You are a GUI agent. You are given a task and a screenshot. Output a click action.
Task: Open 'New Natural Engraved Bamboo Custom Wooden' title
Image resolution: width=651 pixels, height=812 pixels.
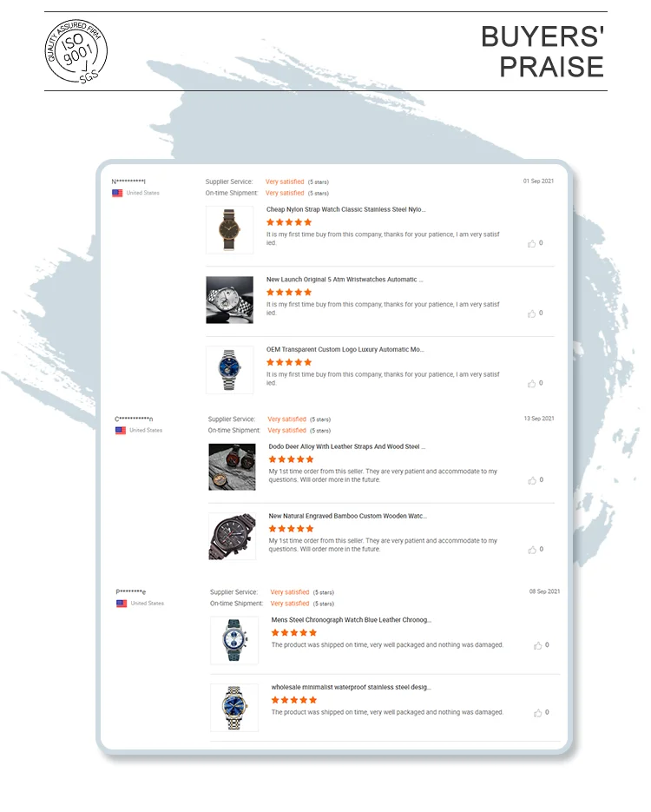348,516
